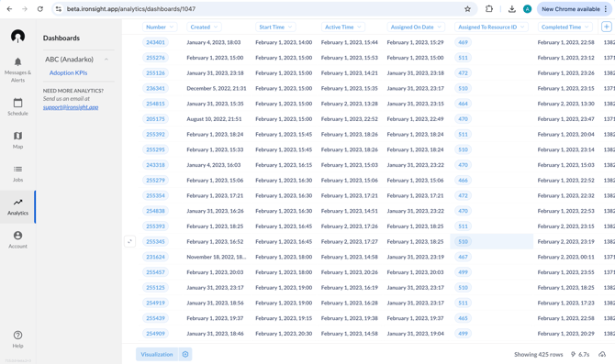
Task: Go forward in browser history
Action: [25, 9]
